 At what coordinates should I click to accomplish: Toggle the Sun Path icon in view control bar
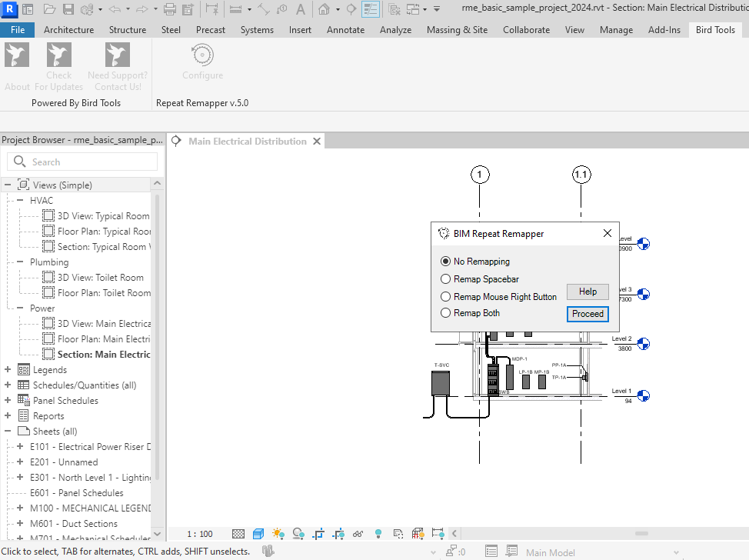[x=278, y=534]
